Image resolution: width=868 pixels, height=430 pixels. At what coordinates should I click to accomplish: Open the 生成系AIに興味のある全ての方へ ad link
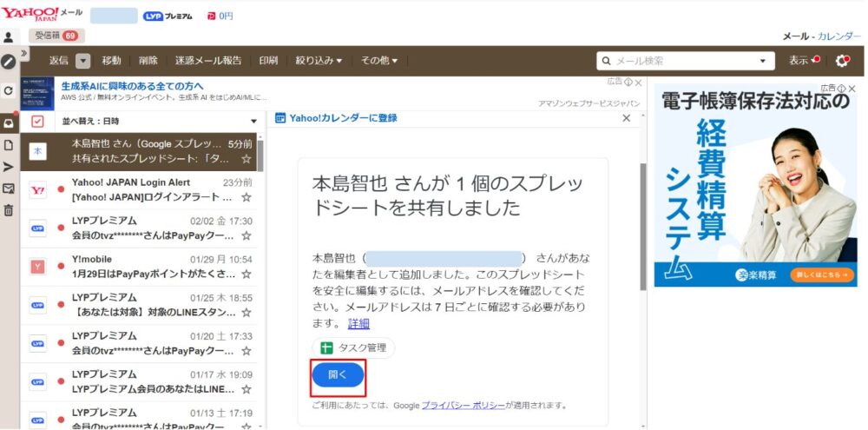tap(132, 87)
